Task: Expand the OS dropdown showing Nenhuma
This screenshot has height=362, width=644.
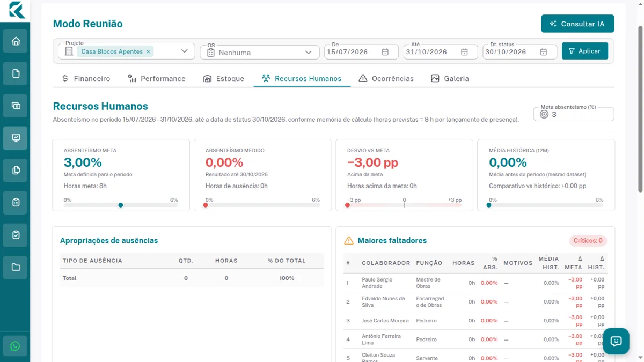Action: tap(308, 53)
